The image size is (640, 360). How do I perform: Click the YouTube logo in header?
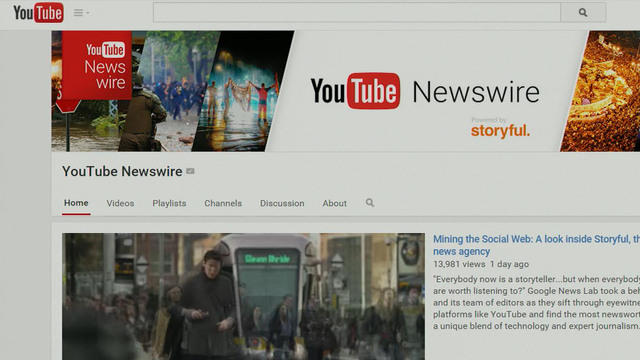(38, 13)
